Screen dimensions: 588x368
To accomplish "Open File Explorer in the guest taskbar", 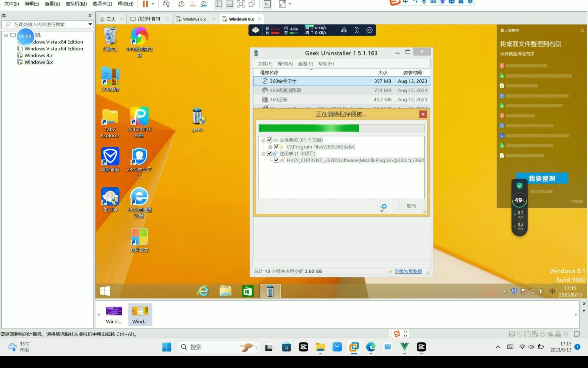I will pyautogui.click(x=225, y=291).
